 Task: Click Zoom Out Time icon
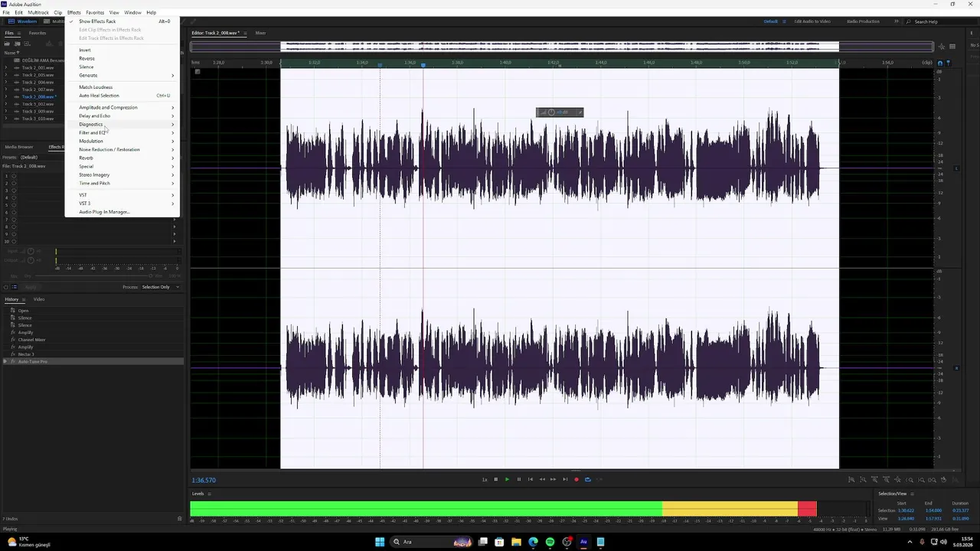(x=886, y=480)
